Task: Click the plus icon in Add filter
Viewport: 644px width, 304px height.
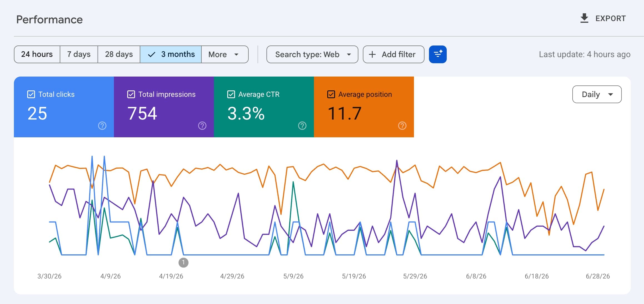Action: tap(372, 54)
